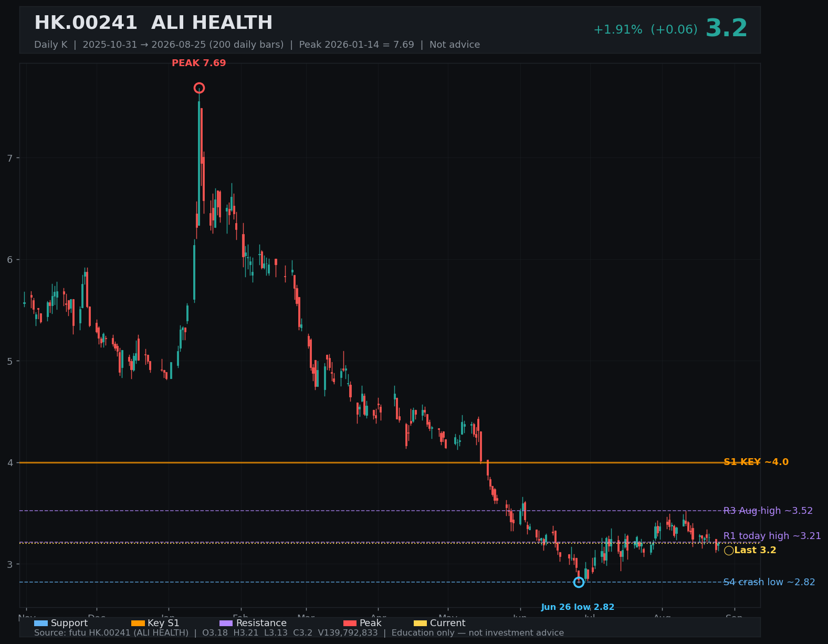Click the purple Resistance legend swatch

click(226, 623)
